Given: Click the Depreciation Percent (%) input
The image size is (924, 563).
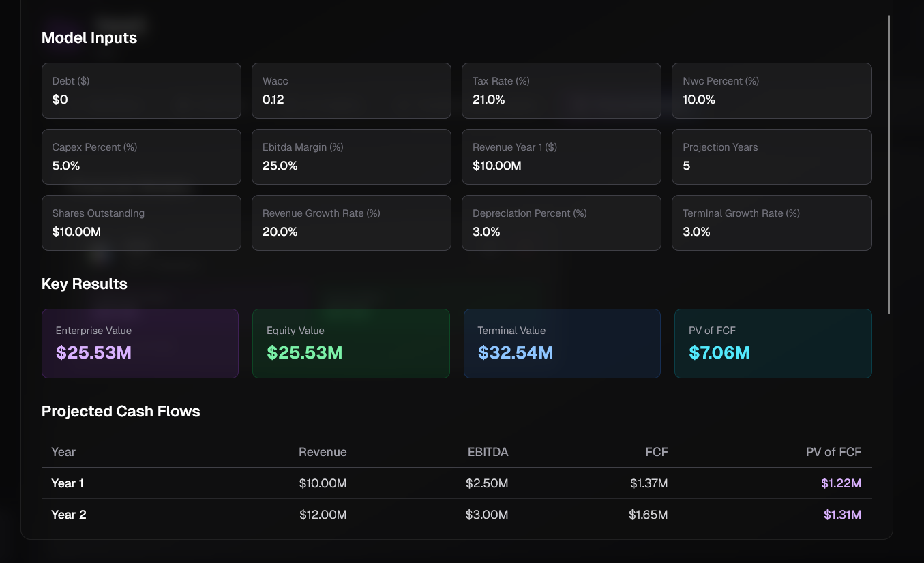Looking at the screenshot, I should coord(561,223).
